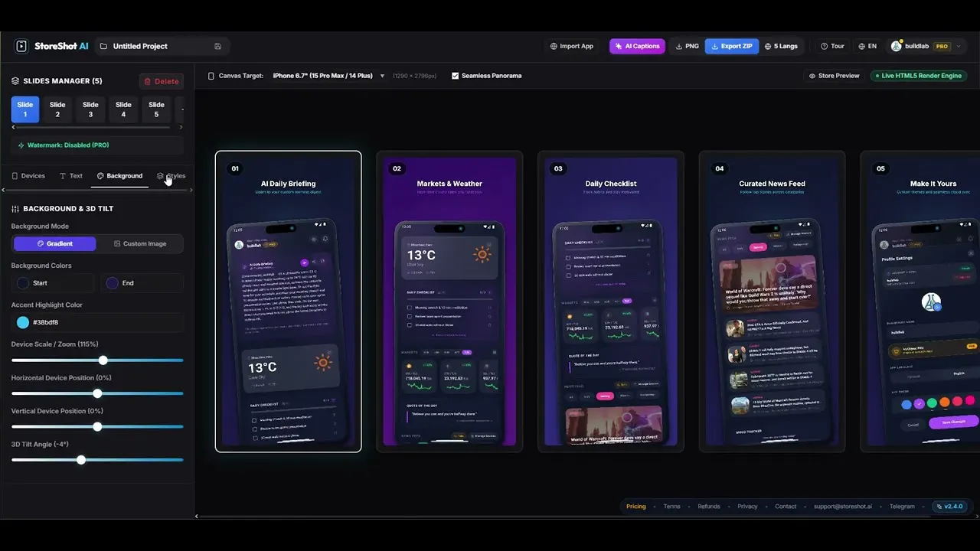This screenshot has width=980, height=551.
Task: Pick the End gradient color swatch
Action: (x=112, y=283)
